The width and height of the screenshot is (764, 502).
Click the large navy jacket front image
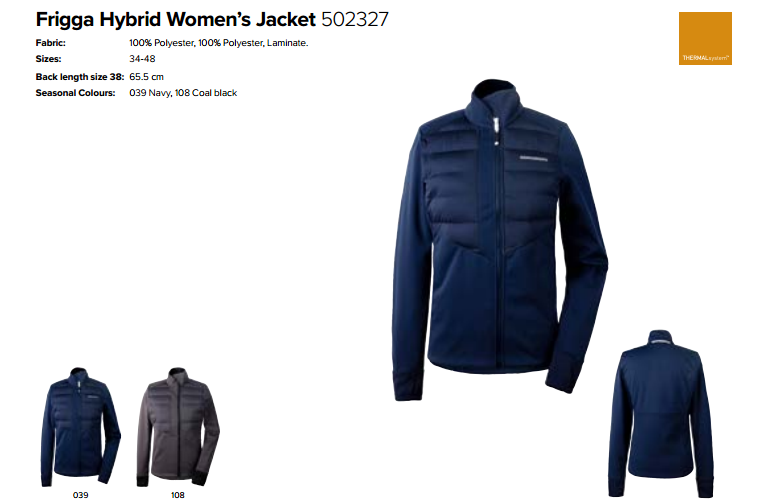point(500,240)
